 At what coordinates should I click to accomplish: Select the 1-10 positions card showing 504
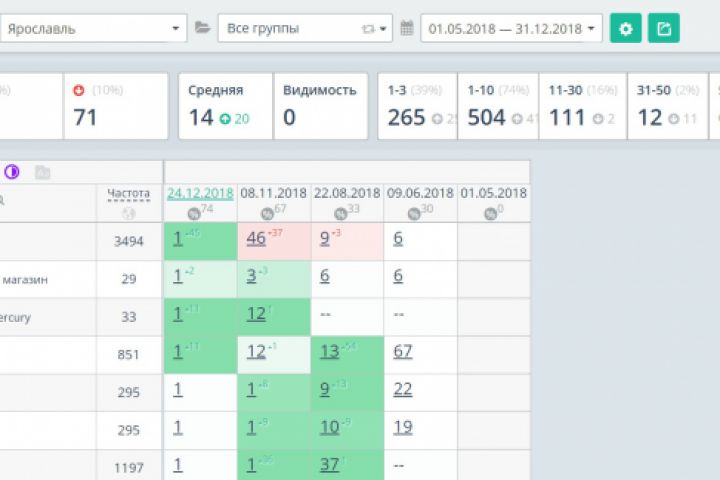click(498, 106)
